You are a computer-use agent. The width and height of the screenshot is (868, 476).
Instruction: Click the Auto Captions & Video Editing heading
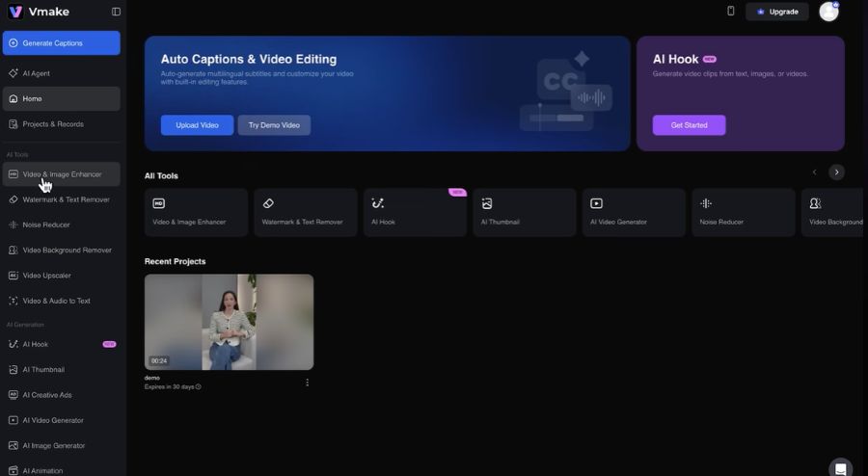click(x=249, y=59)
